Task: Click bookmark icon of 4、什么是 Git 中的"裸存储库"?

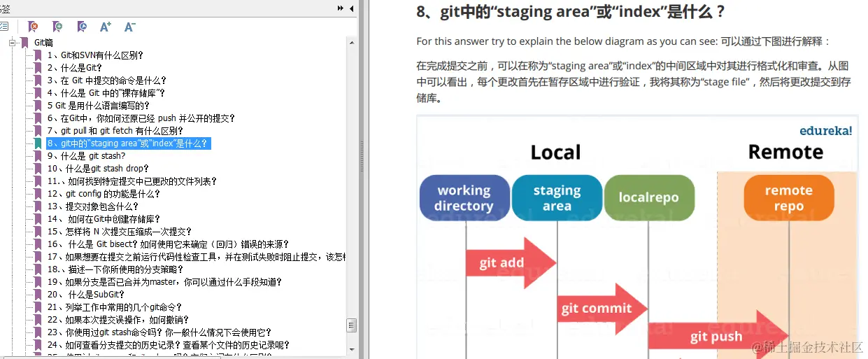Action: point(38,93)
